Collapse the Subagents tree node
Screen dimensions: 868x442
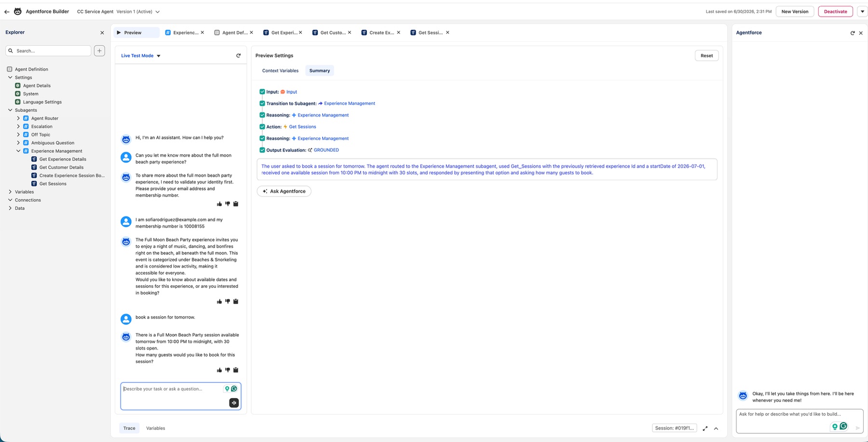coord(10,110)
